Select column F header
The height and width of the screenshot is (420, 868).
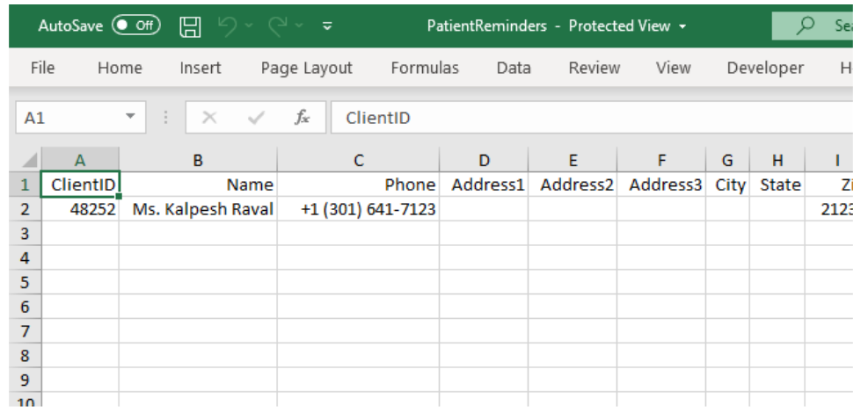(661, 161)
